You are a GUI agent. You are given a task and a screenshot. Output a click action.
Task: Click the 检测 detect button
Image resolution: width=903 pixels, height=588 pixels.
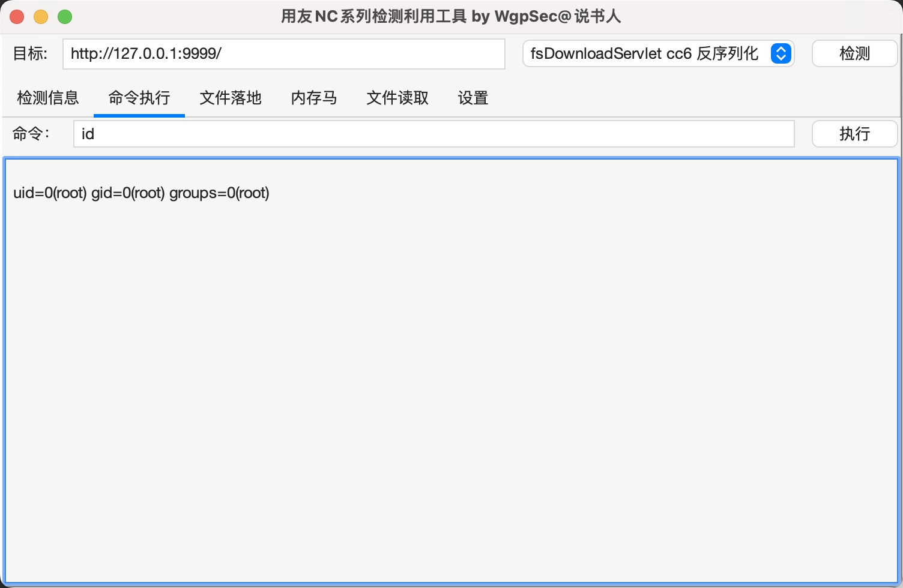click(x=854, y=53)
